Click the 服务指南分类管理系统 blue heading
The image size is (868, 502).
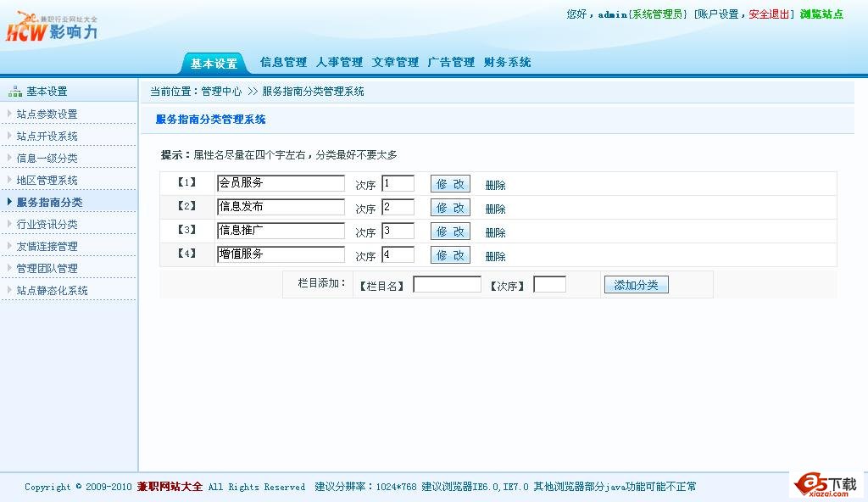[x=211, y=119]
